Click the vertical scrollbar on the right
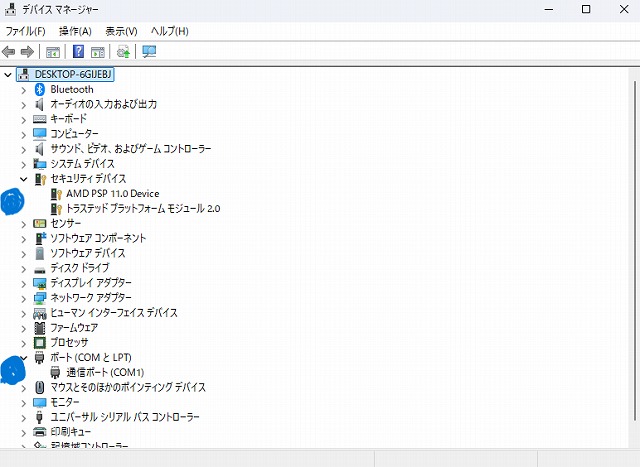The image size is (640, 467). coord(632,250)
